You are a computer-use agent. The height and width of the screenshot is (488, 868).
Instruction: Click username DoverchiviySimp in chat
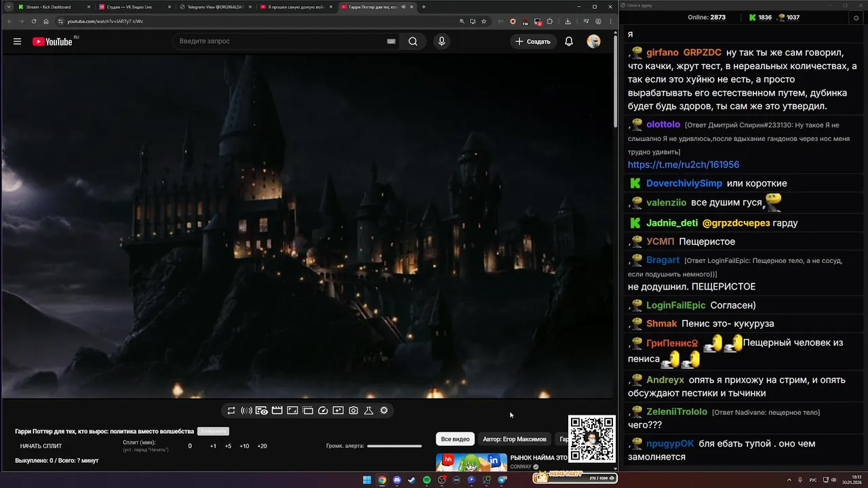[684, 184]
